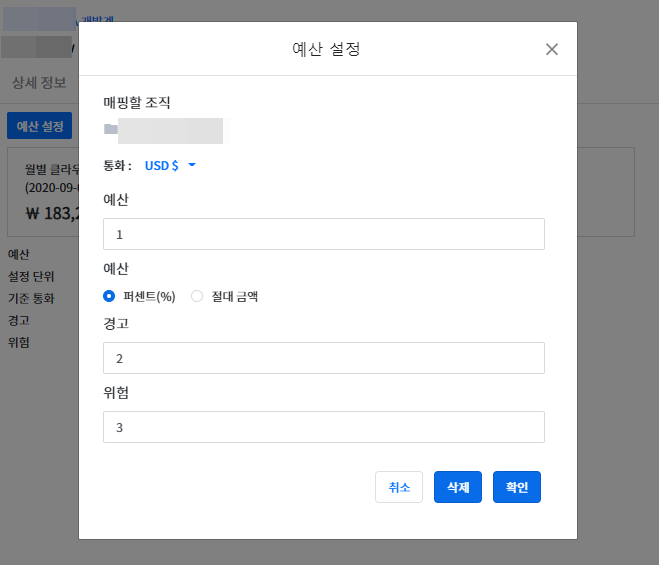Click the folder icon under 매핑할 조직
This screenshot has width=659, height=565.
[x=110, y=129]
